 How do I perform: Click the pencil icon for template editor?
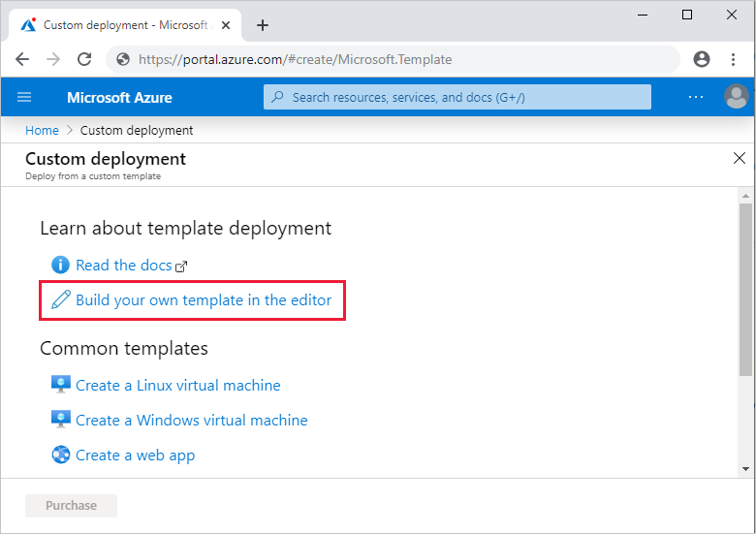pyautogui.click(x=61, y=299)
